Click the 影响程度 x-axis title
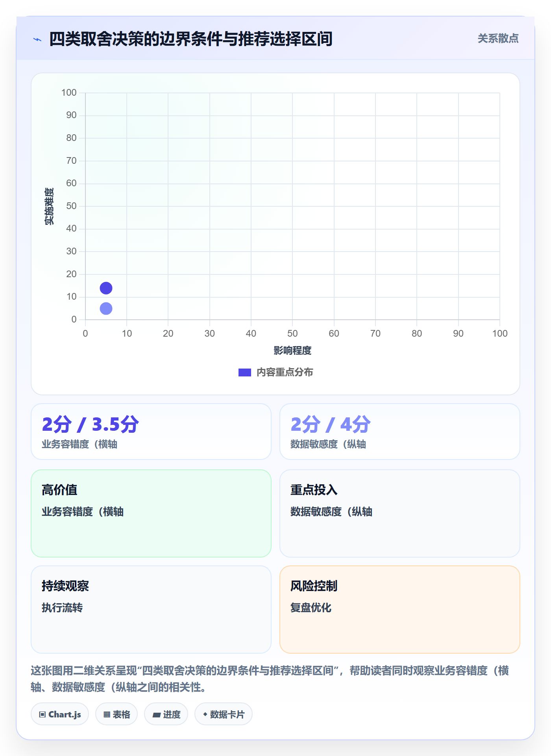Image resolution: width=551 pixels, height=756 pixels. pos(292,350)
